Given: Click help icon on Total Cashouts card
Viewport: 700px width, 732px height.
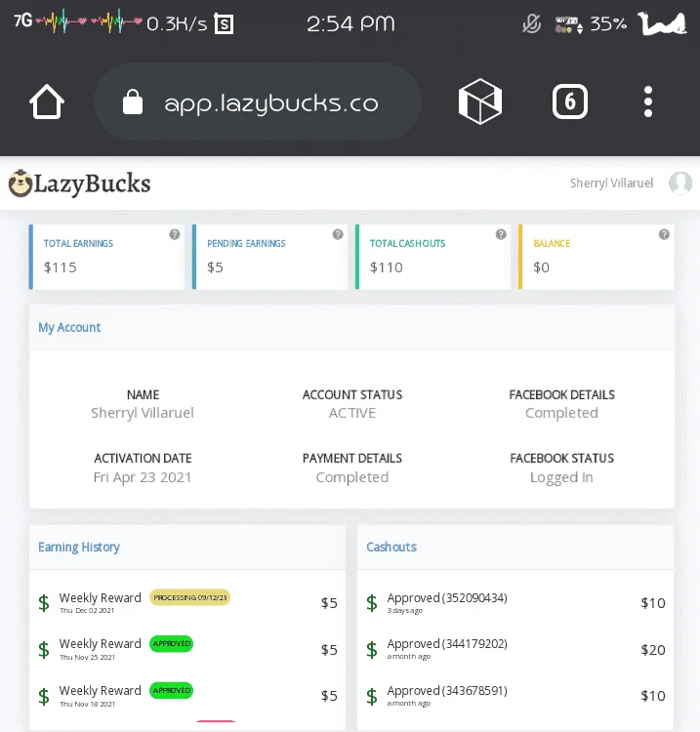Looking at the screenshot, I should click(x=501, y=234).
